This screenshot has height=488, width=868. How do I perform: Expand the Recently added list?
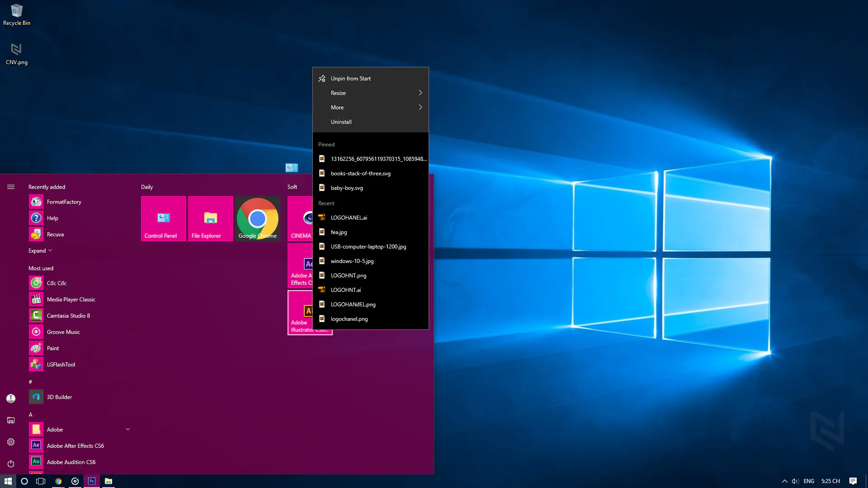[40, 251]
